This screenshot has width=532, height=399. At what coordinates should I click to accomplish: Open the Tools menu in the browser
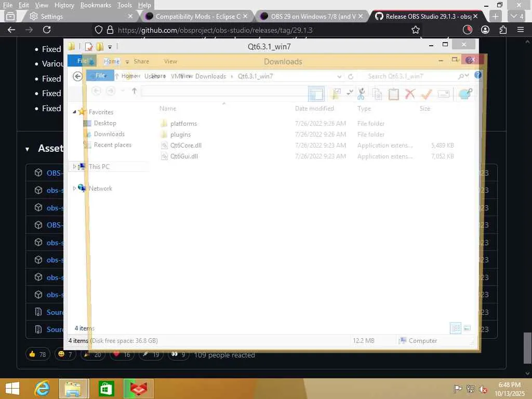point(125,5)
